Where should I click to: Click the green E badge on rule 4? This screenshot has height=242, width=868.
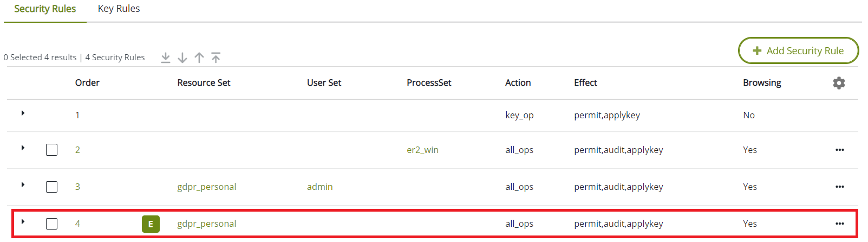click(x=151, y=224)
